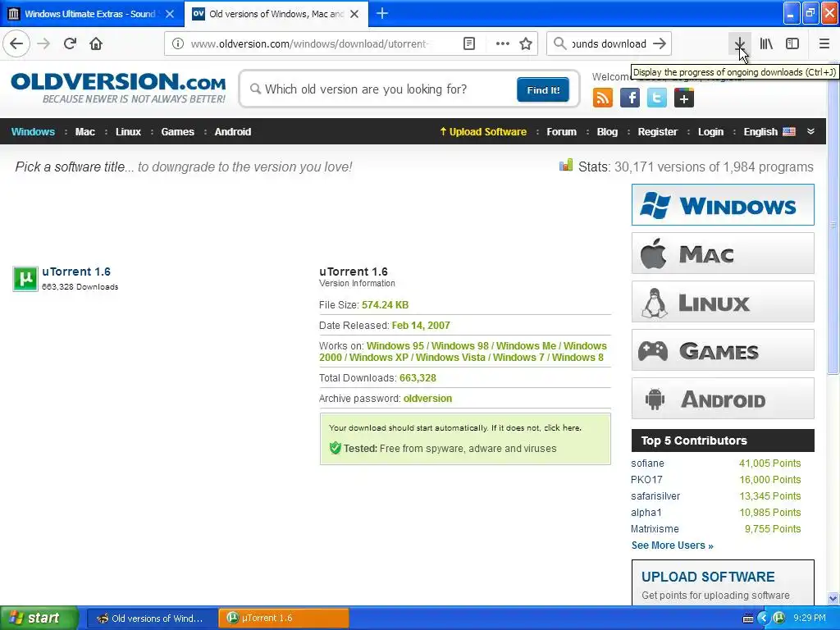Image resolution: width=840 pixels, height=630 pixels.
Task: Click the Windows category banner
Action: [x=723, y=204]
